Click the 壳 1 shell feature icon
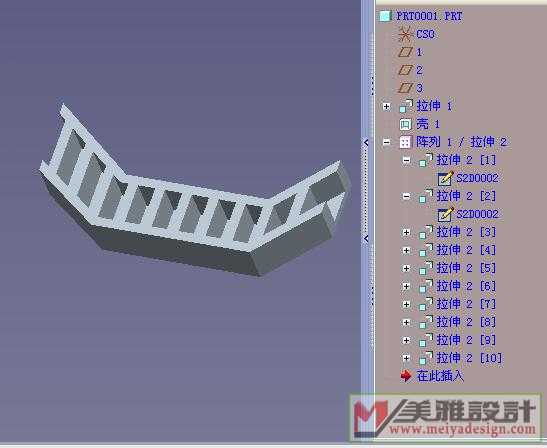 tap(405, 124)
